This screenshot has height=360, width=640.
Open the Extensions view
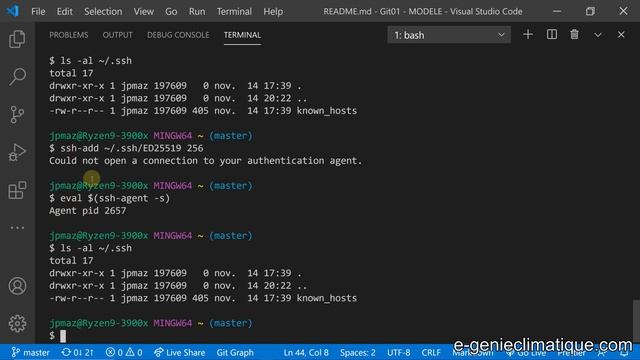pyautogui.click(x=17, y=190)
